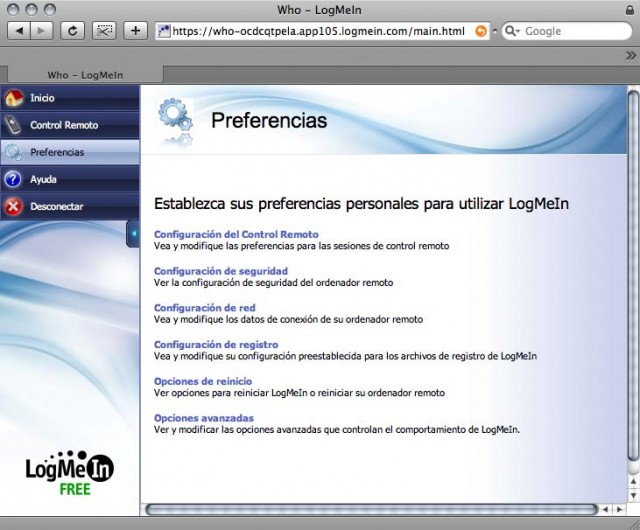
Task: Click the vertical scrollbar thumb
Action: [633, 276]
